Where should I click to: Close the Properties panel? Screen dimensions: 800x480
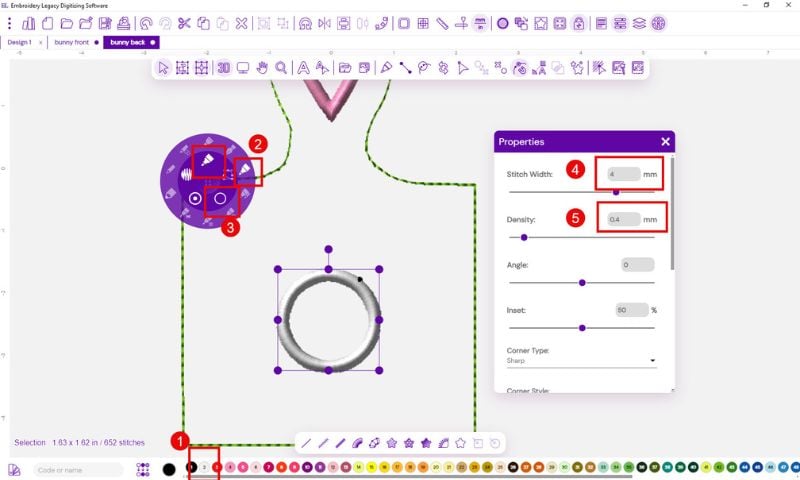pos(665,142)
